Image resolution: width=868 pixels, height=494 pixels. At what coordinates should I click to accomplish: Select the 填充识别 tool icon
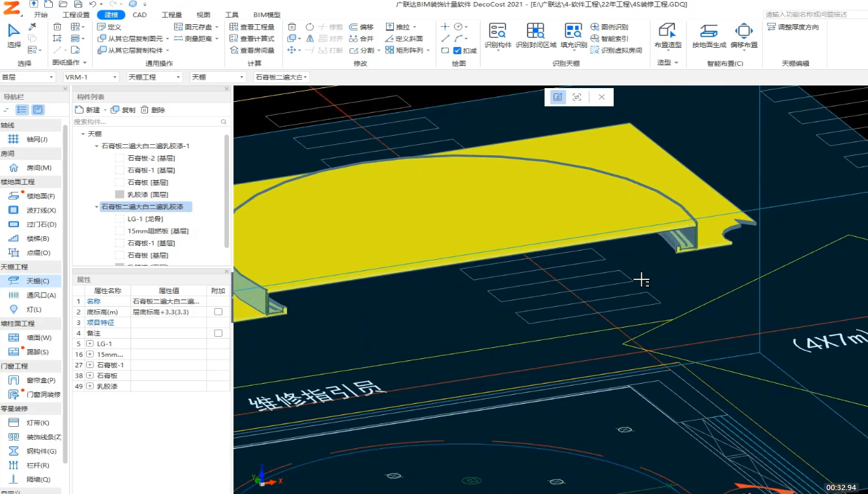click(x=573, y=31)
